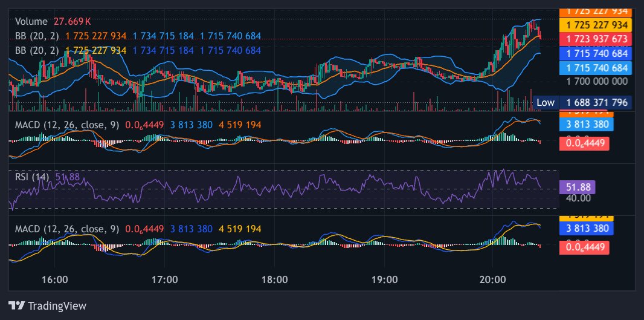Click the yellow 1 725 227 934 legend value
This screenshot has width=644, height=320.
click(x=95, y=50)
